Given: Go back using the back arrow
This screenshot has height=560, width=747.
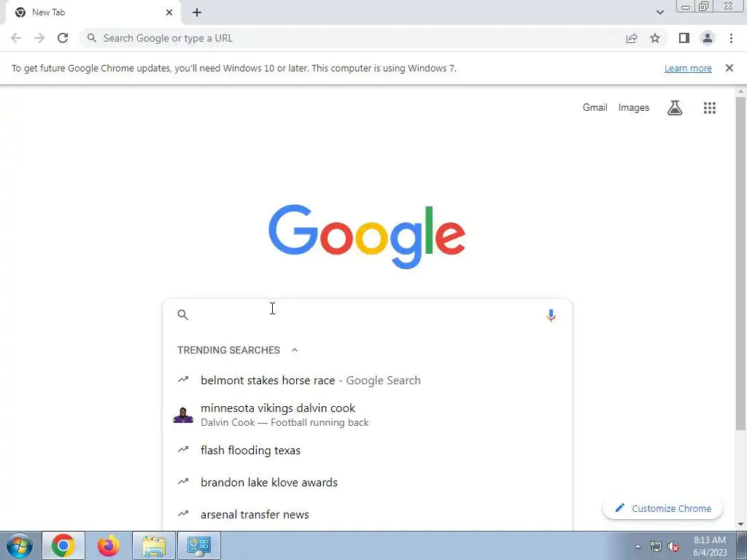Looking at the screenshot, I should coord(16,38).
